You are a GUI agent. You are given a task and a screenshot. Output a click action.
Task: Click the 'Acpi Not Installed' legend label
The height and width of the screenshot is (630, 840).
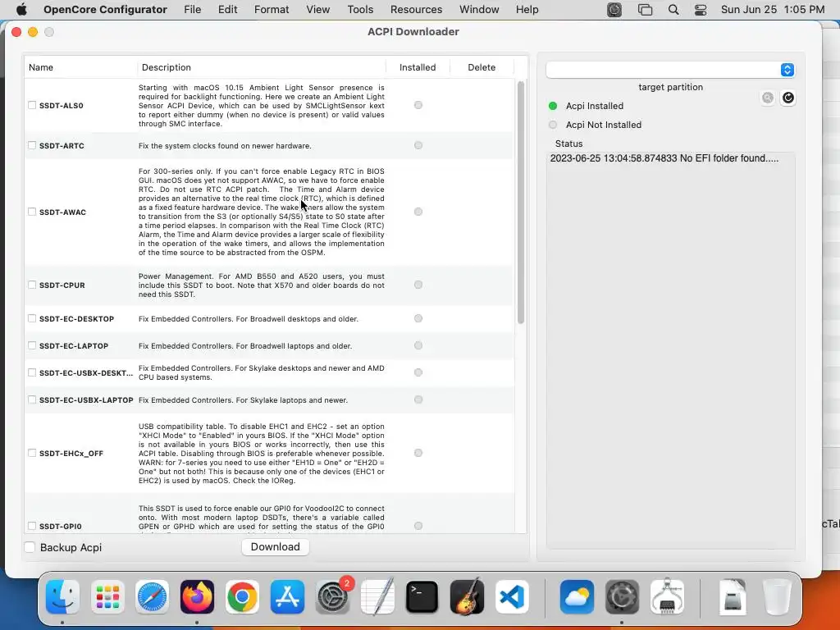click(x=604, y=125)
